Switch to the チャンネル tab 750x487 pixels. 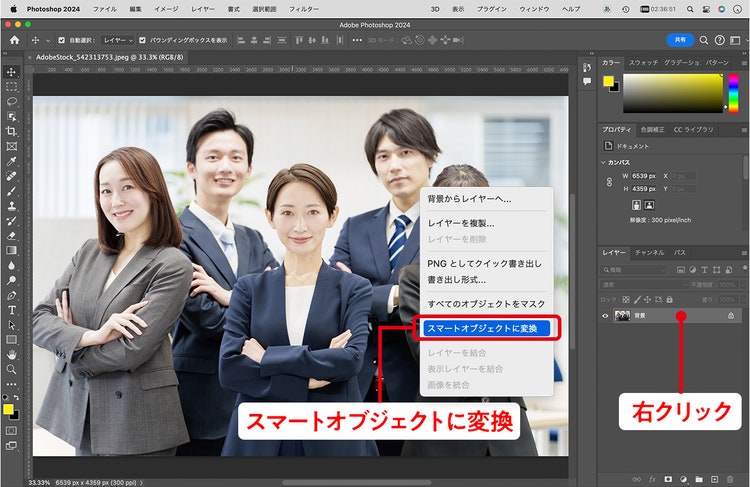pyautogui.click(x=649, y=253)
